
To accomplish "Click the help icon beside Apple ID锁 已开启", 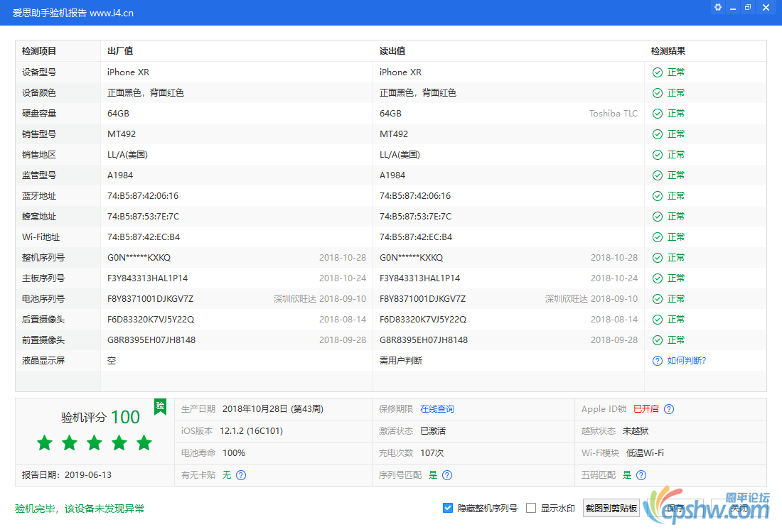I will click(669, 409).
